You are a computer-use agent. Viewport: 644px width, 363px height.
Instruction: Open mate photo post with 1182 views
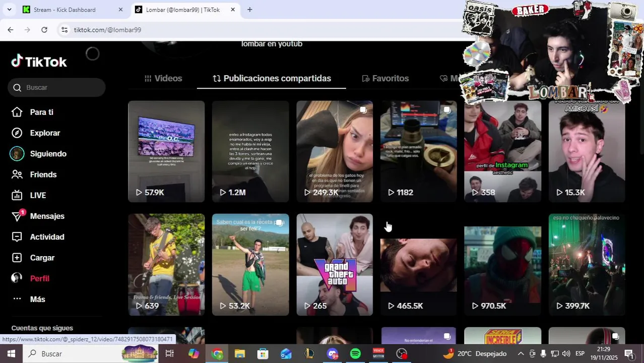419,151
